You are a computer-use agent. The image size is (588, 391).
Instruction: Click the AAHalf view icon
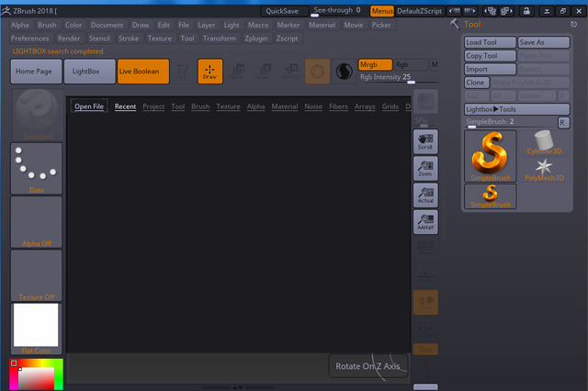click(424, 220)
